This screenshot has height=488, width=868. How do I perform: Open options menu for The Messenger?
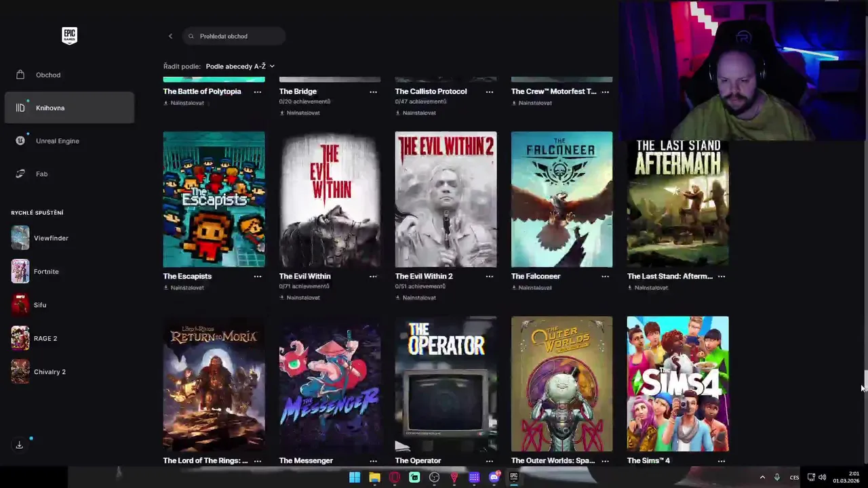(373, 461)
